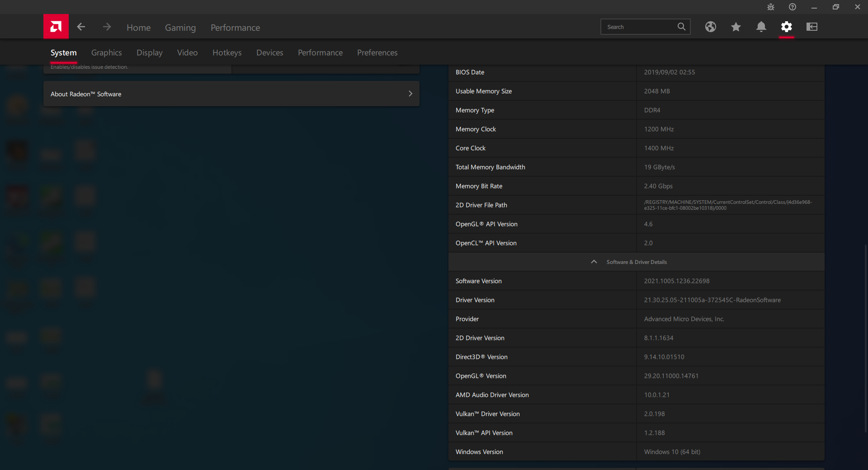Image resolution: width=868 pixels, height=470 pixels.
Task: Click the 2D Driver File Path registry value
Action: point(728,205)
